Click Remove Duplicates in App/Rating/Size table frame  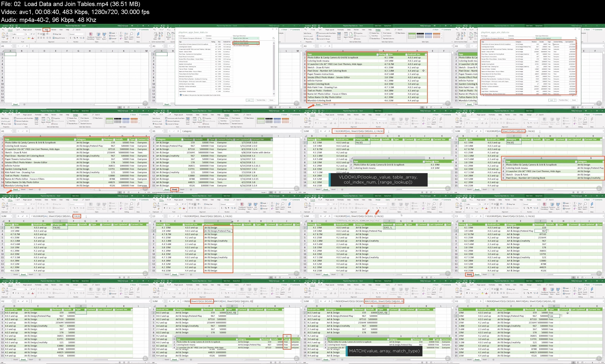pyautogui.click(x=324, y=36)
